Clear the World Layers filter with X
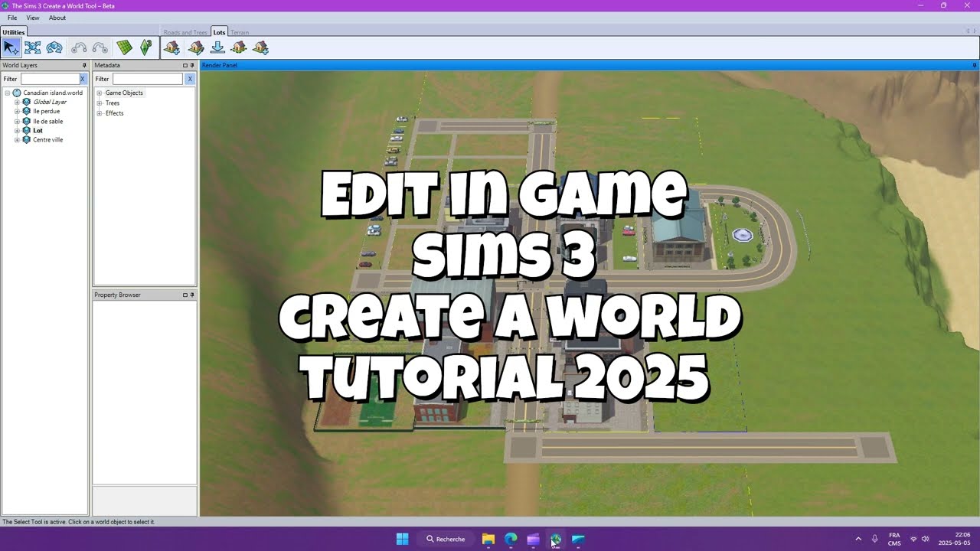 [x=83, y=79]
